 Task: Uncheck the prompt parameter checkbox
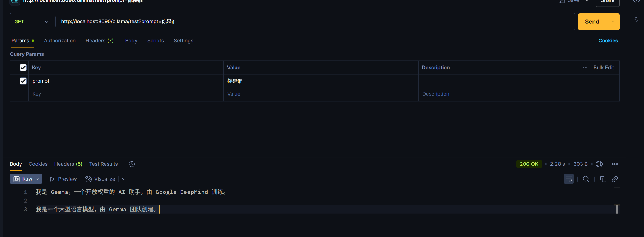(x=23, y=81)
